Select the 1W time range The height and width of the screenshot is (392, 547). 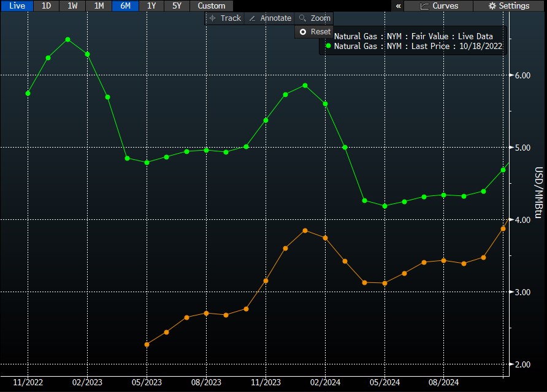(72, 6)
